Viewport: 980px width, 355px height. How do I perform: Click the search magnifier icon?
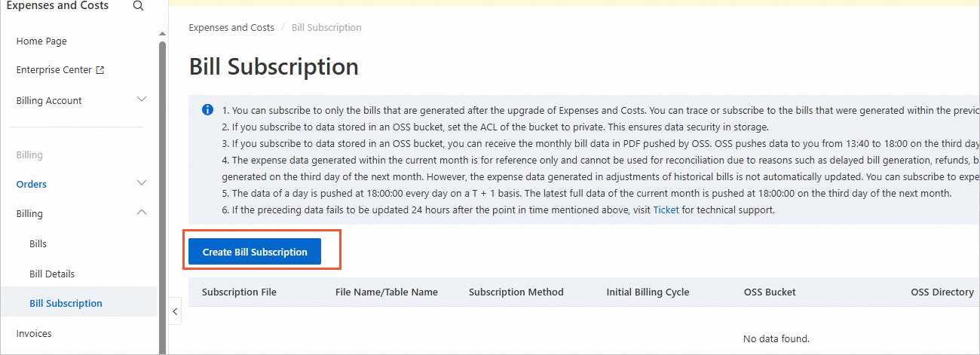(138, 6)
